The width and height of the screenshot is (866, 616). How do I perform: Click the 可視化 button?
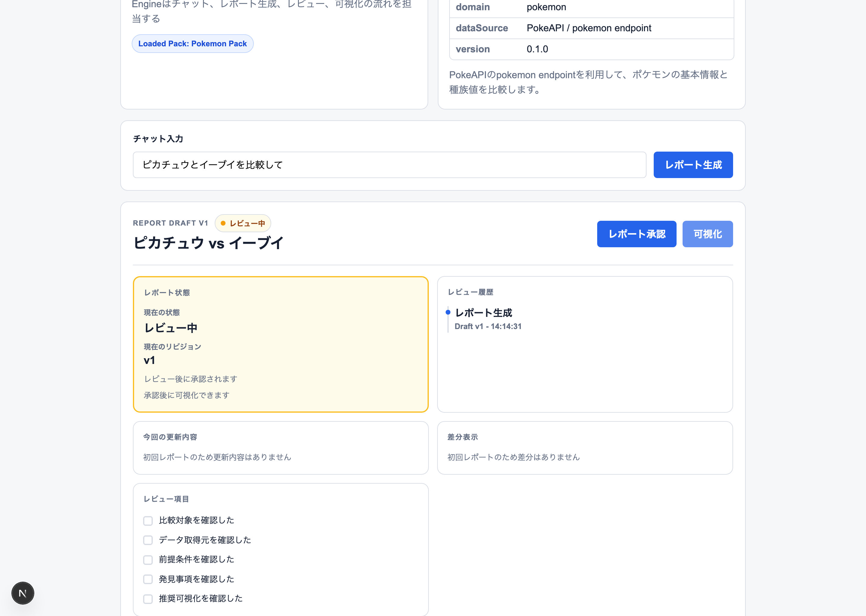click(x=708, y=234)
